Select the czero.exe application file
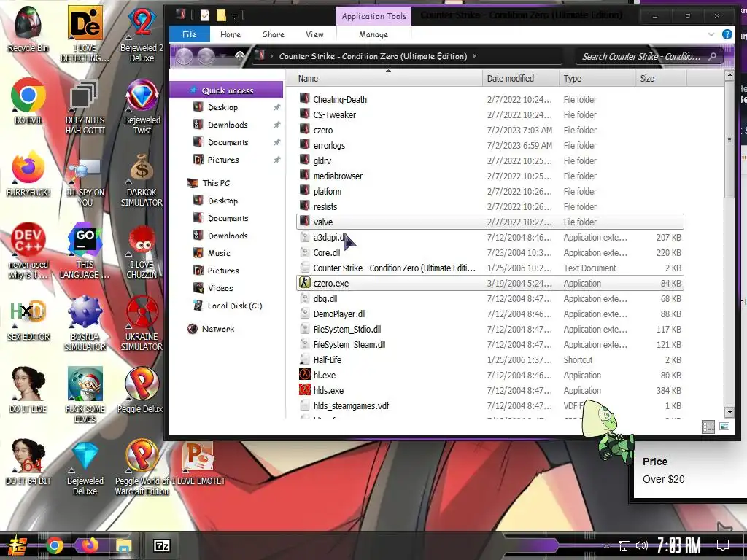Image resolution: width=747 pixels, height=560 pixels. pos(489,284)
